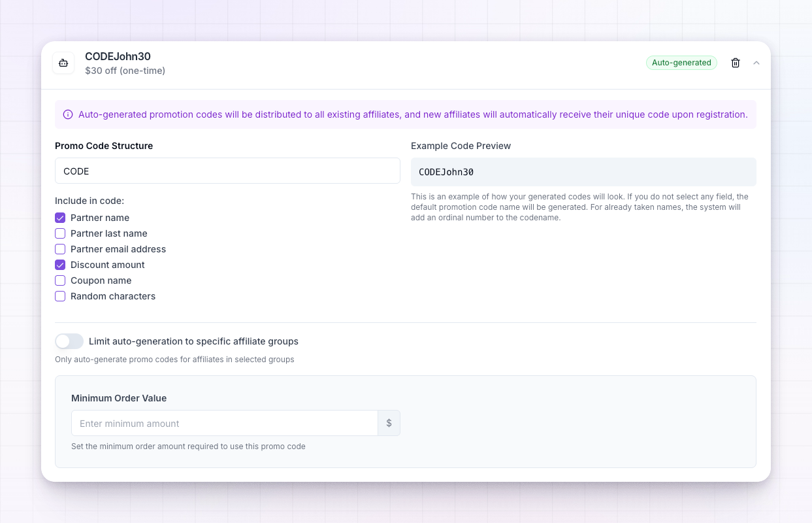Click the Enter minimum amount field
Screen dimensions: 812x523
[x=225, y=423]
